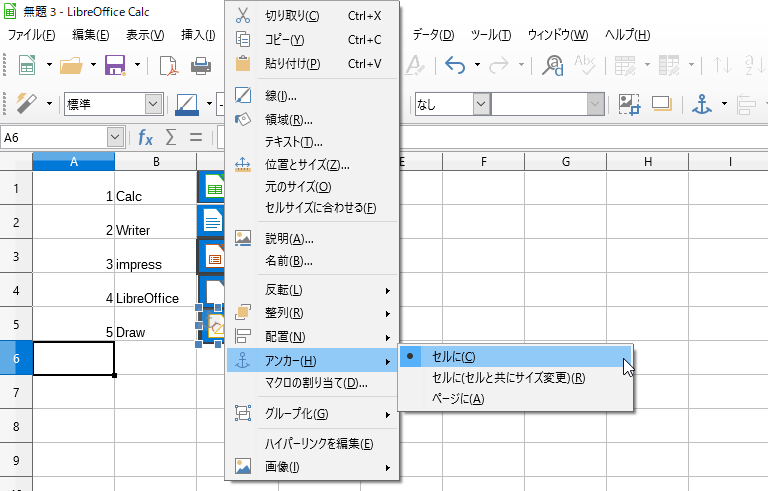Click column header G

[565, 162]
